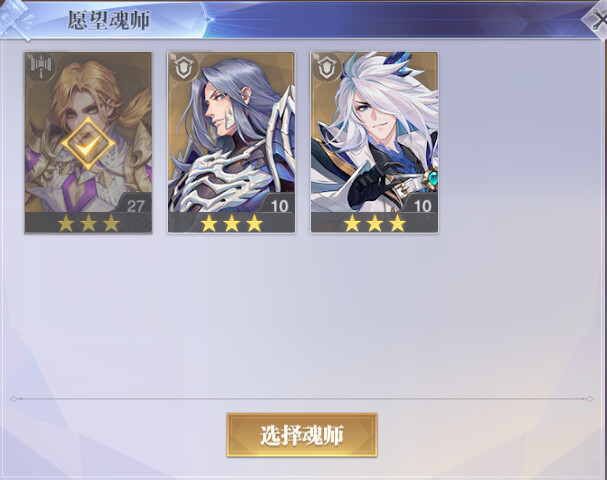Close the 愿望魂师 dialog

pyautogui.click(x=598, y=19)
